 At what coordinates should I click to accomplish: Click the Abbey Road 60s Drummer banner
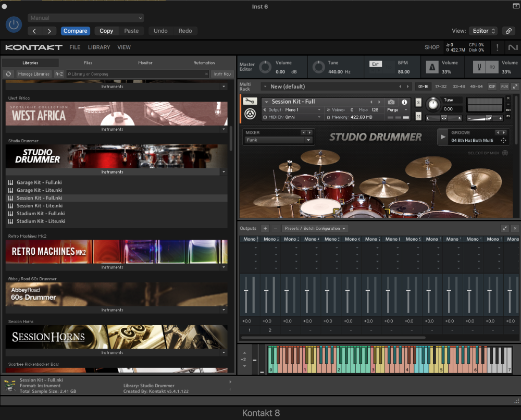click(117, 294)
